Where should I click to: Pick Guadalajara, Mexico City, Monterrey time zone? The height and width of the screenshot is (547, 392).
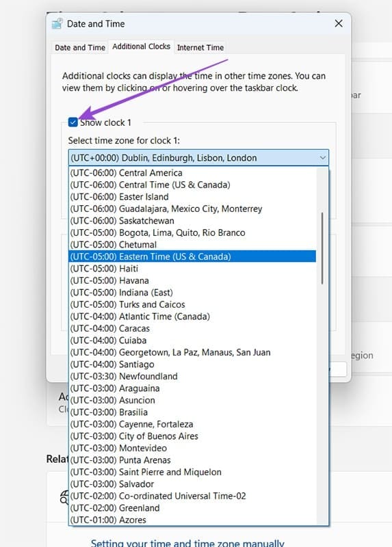(192, 209)
